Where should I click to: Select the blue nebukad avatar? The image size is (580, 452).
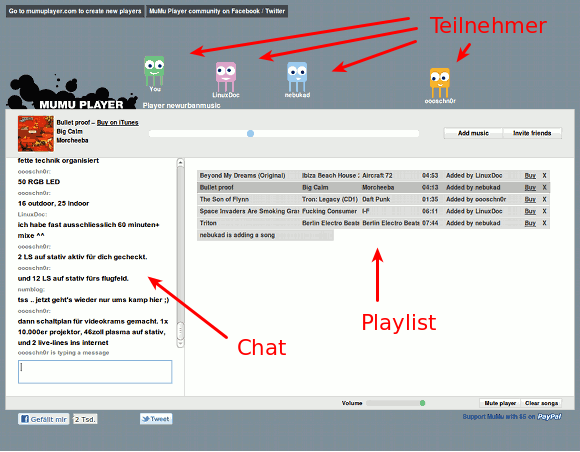coord(297,76)
